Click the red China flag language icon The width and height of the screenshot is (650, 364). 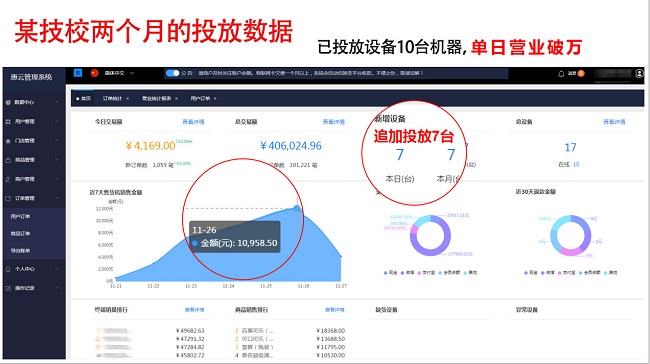[94, 73]
